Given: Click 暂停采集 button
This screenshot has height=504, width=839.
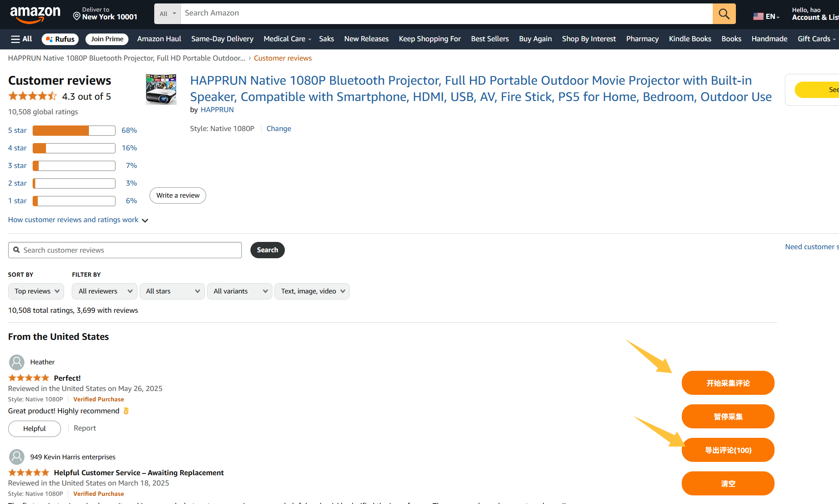Looking at the screenshot, I should tap(728, 416).
